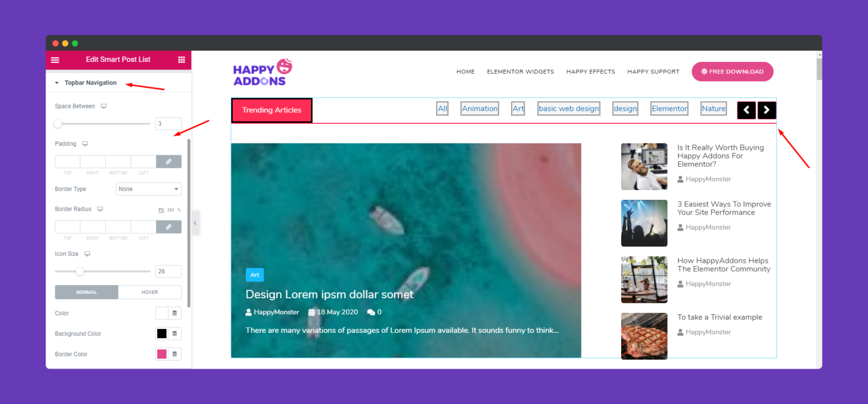This screenshot has width=868, height=404.
Task: Collapse the editor panel with the arrow handle
Action: (195, 223)
